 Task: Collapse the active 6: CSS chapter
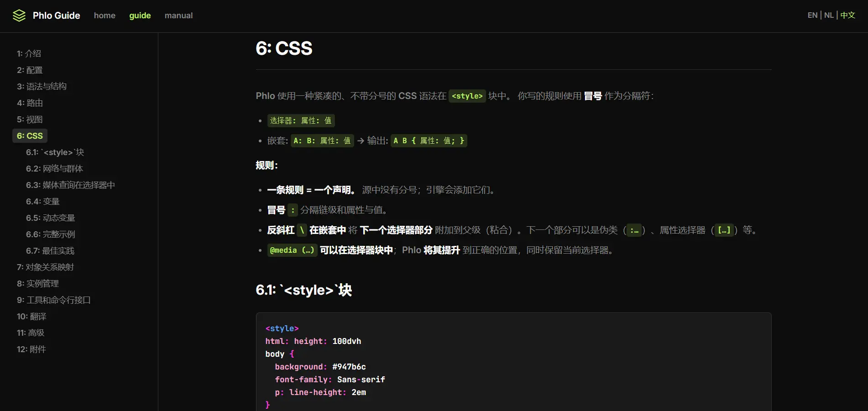tap(30, 136)
